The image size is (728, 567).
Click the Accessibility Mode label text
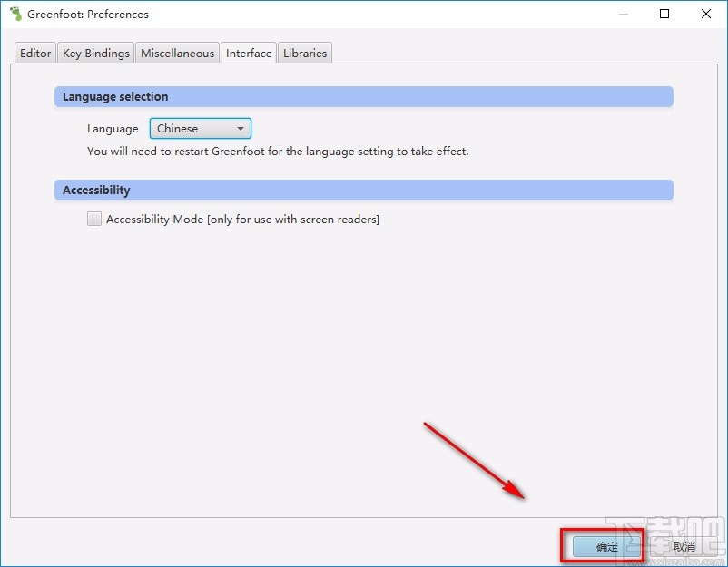click(x=242, y=219)
